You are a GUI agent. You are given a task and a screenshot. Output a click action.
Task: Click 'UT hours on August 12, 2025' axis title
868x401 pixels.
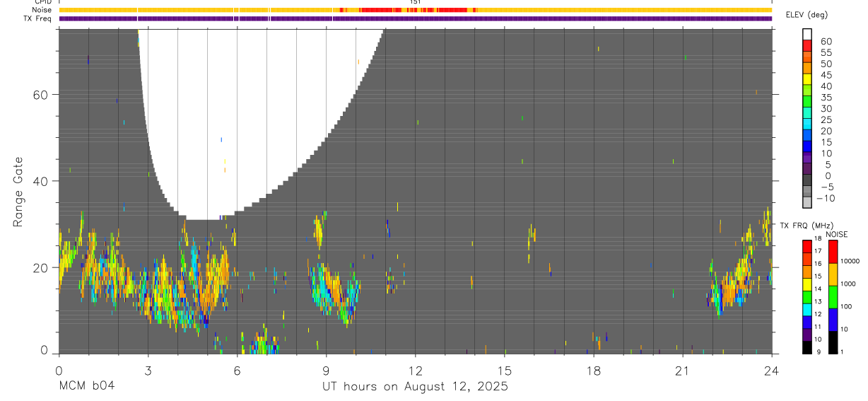[x=415, y=387]
